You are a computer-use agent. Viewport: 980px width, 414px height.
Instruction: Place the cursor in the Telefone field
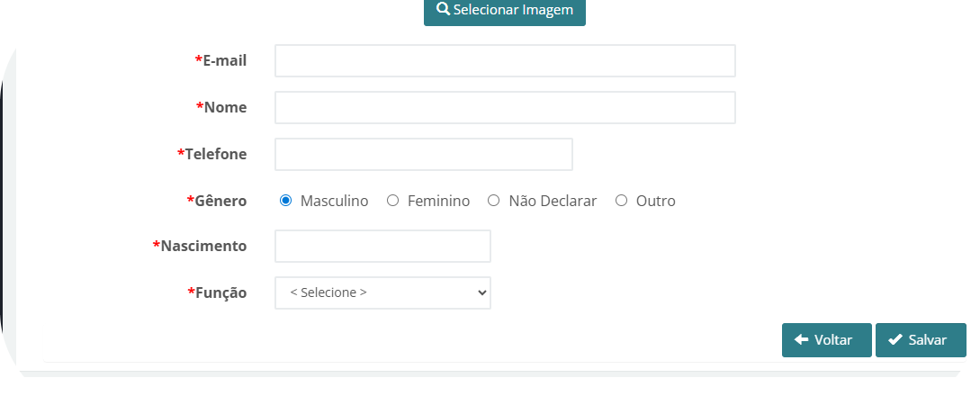[x=423, y=154]
